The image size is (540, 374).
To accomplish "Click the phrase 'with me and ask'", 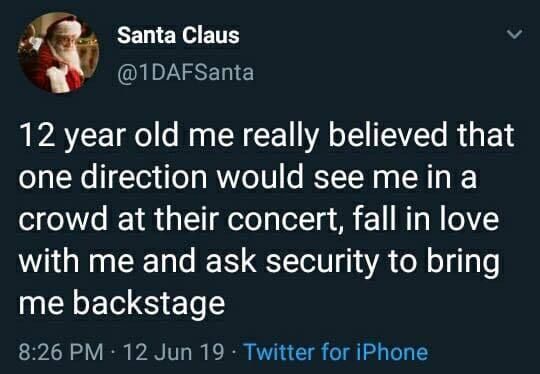I will (x=137, y=261).
